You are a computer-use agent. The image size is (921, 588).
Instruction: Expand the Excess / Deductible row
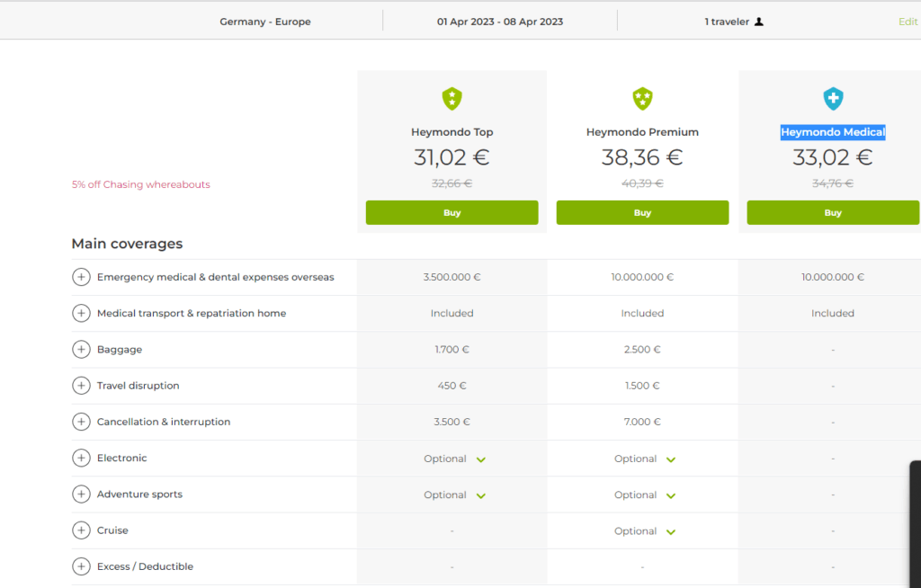tap(81, 566)
